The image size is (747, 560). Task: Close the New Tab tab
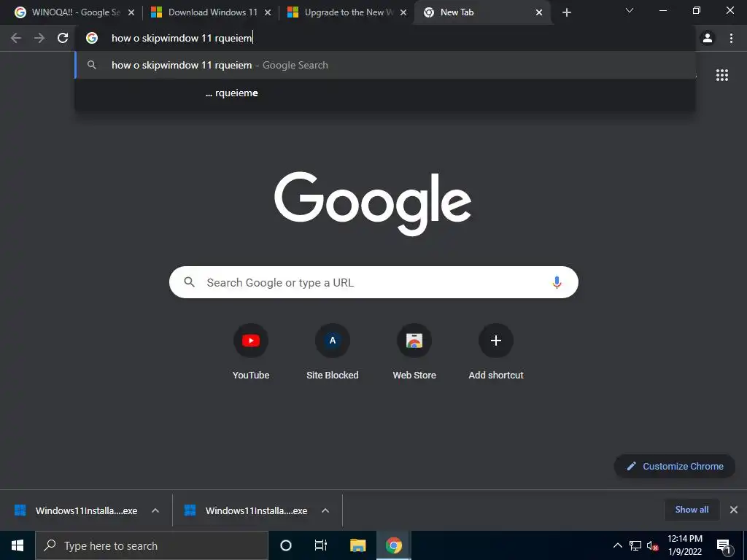click(539, 12)
